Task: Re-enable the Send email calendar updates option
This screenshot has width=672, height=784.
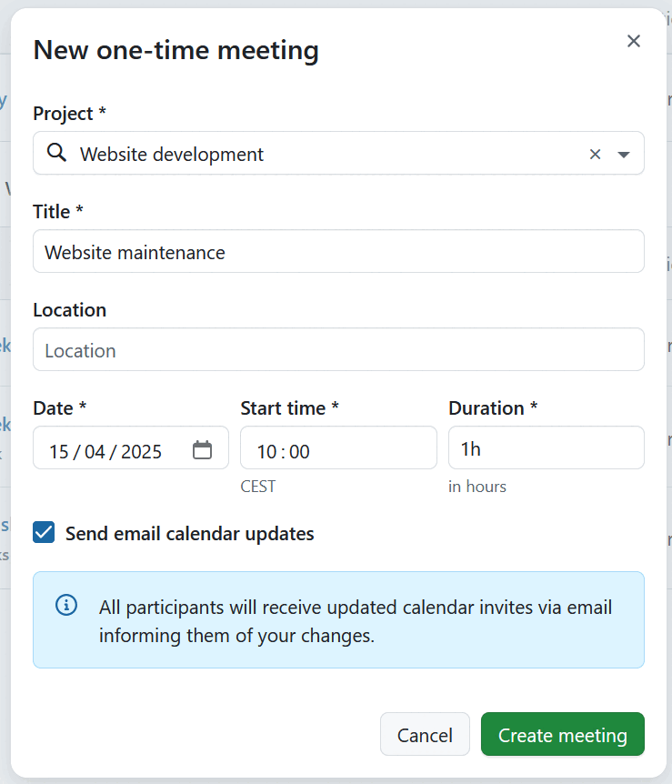Action: (x=43, y=531)
